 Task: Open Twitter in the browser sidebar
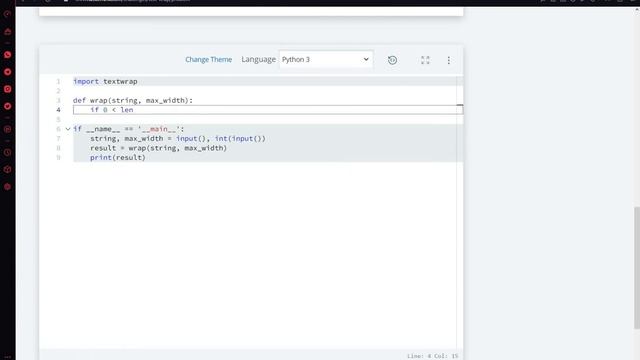click(x=7, y=106)
